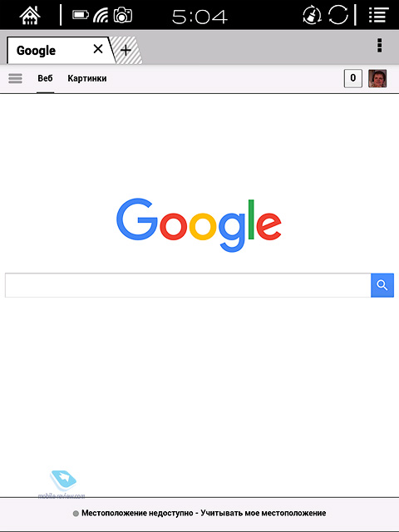Click the blue magnifier search button
This screenshot has width=399, height=532.
tap(382, 285)
